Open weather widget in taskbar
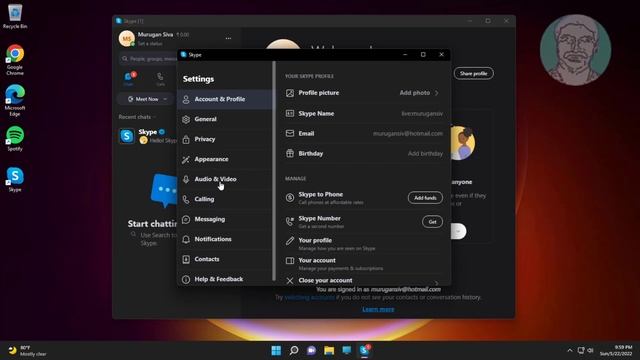The image size is (640, 360). point(27,351)
